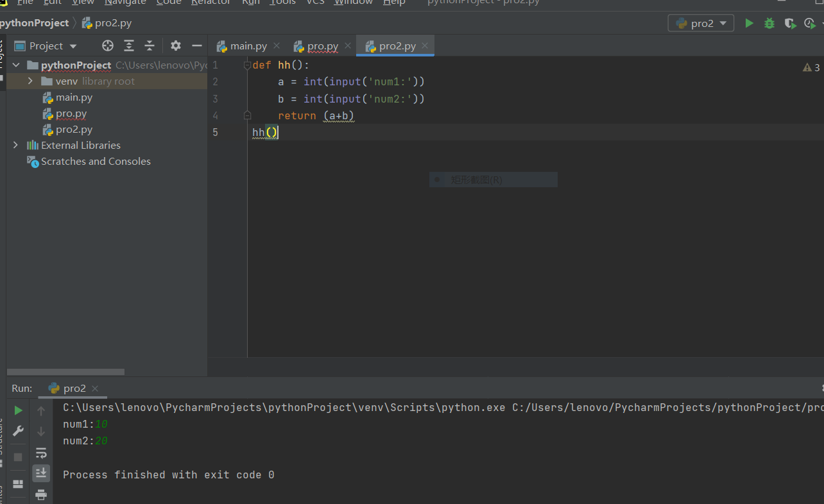Click the pro2.py breadcrumb in the navigation bar

(x=107, y=23)
